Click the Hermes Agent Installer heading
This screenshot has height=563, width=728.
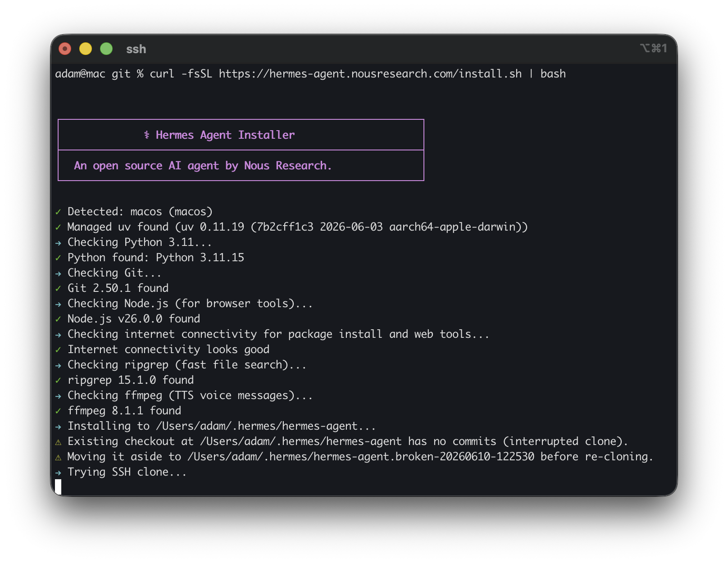[x=225, y=135]
